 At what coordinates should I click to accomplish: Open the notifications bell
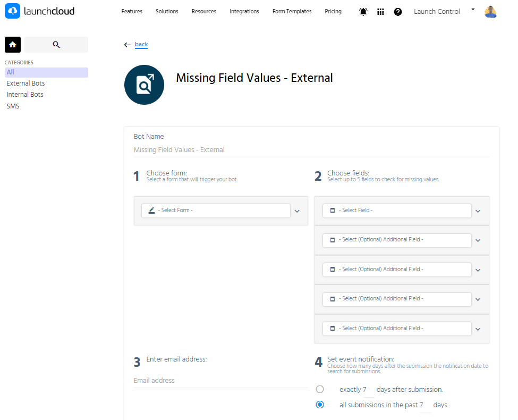tap(363, 12)
